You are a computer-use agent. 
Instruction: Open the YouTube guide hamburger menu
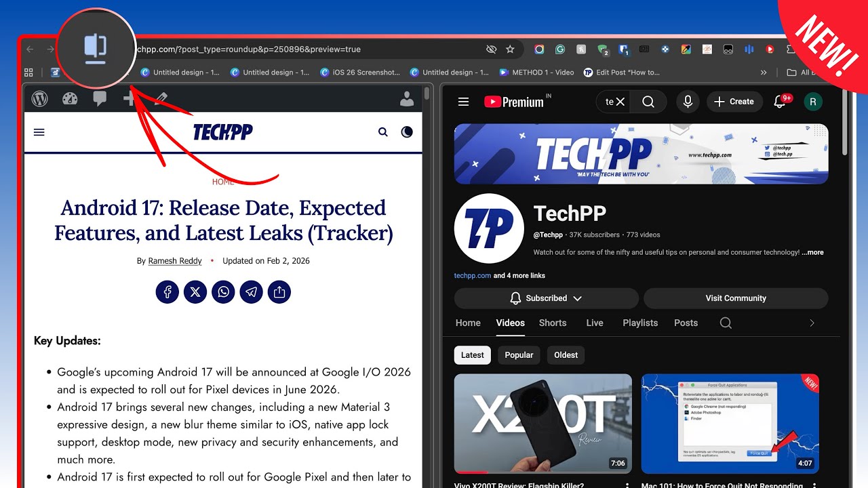coord(464,102)
